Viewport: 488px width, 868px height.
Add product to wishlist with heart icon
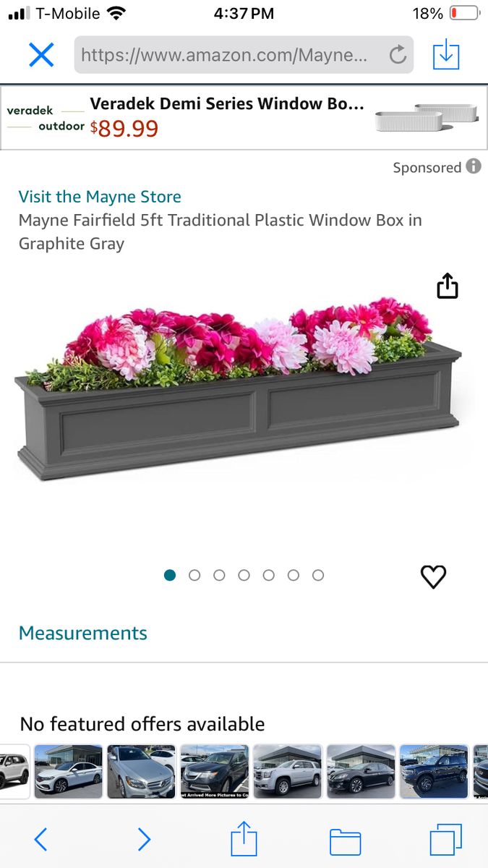click(433, 576)
